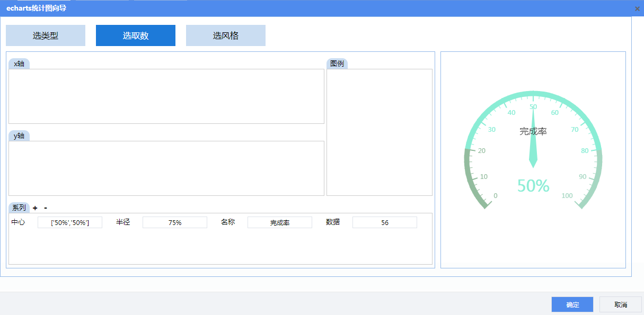The width and height of the screenshot is (644, 315).
Task: Click the x轴 section label
Action: tap(19, 64)
